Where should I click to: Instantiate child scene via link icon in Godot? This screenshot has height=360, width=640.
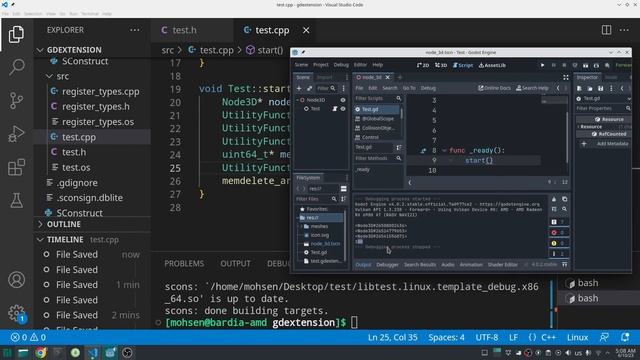309,88
